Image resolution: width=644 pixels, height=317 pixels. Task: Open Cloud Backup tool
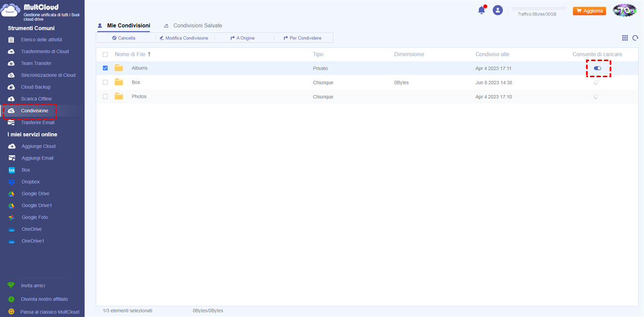[35, 87]
